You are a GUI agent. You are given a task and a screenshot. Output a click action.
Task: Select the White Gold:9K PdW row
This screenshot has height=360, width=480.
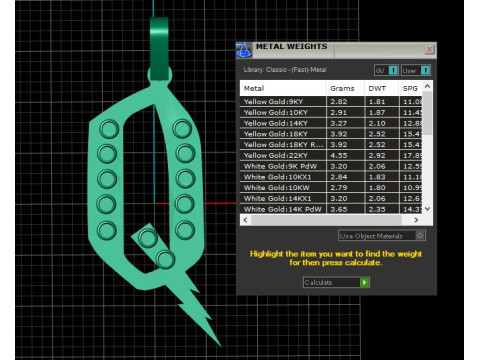[331, 166]
